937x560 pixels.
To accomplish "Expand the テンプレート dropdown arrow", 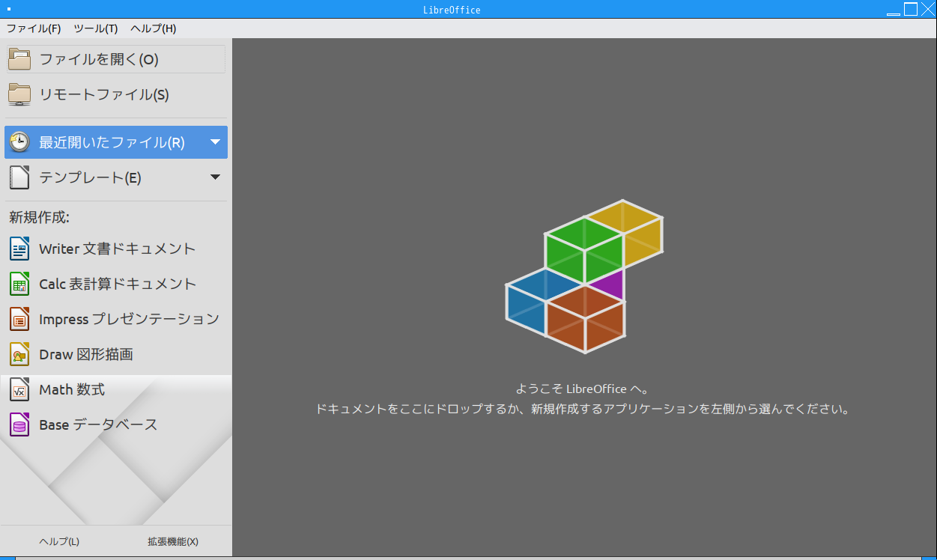I will pos(216,177).
